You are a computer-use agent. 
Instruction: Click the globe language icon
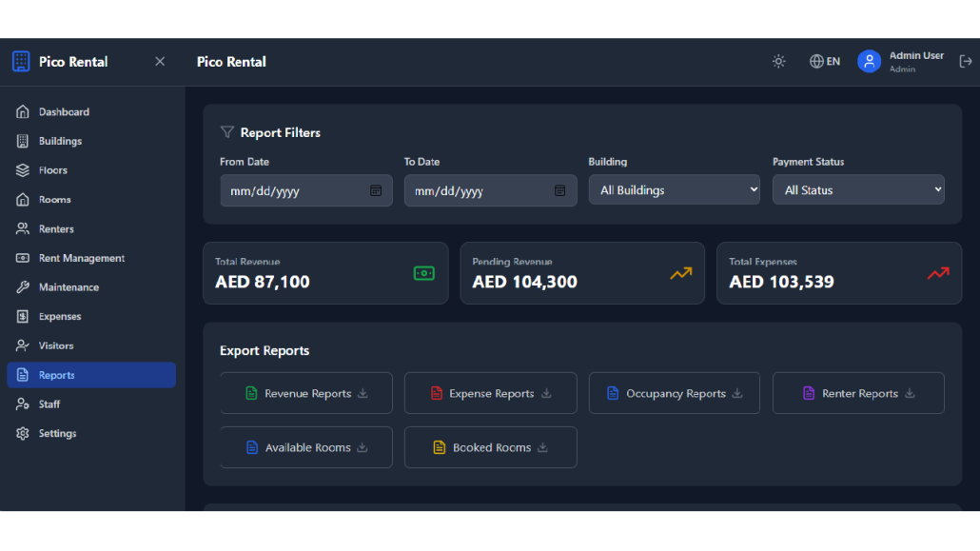click(x=816, y=62)
